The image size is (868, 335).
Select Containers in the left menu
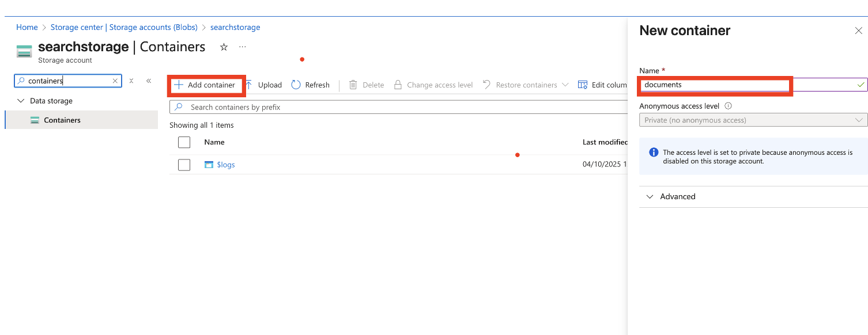point(62,120)
